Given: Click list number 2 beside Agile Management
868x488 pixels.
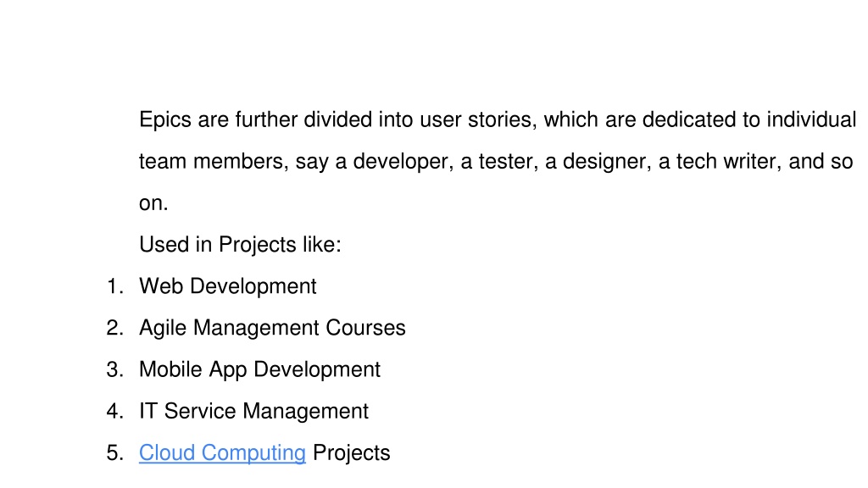Looking at the screenshot, I should (114, 328).
